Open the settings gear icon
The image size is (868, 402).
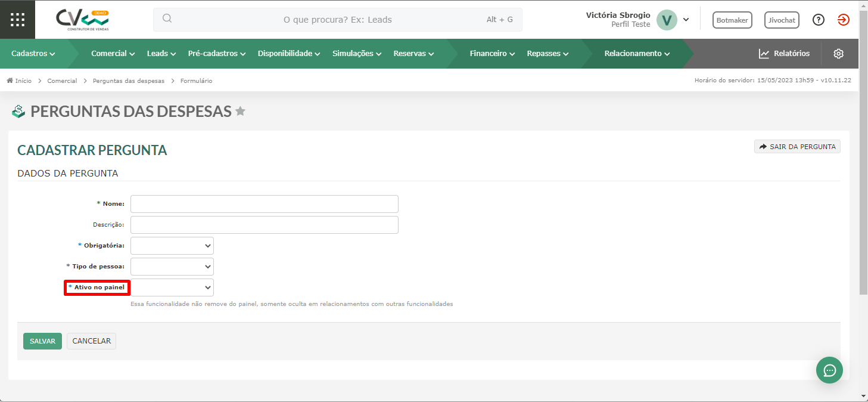pyautogui.click(x=839, y=54)
